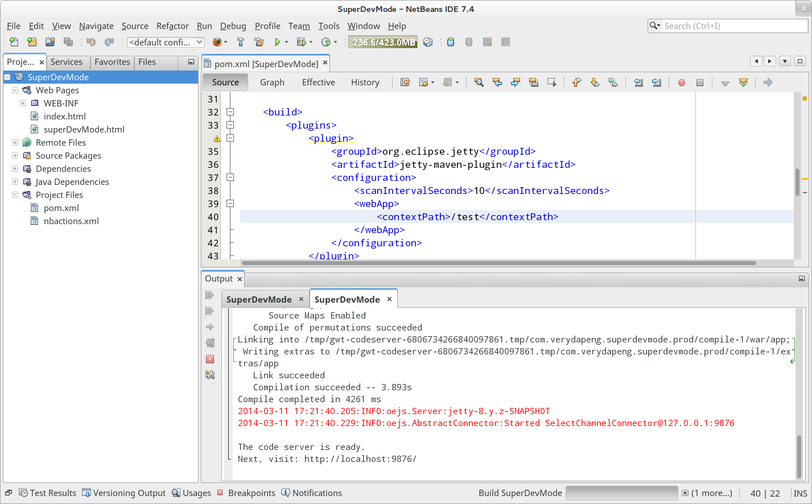Switch to the Favorites tab
The image size is (812, 504).
[x=112, y=62]
